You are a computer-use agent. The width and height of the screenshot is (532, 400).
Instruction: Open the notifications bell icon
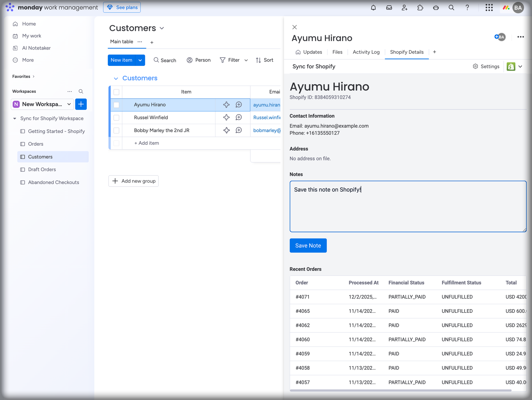[x=373, y=8]
